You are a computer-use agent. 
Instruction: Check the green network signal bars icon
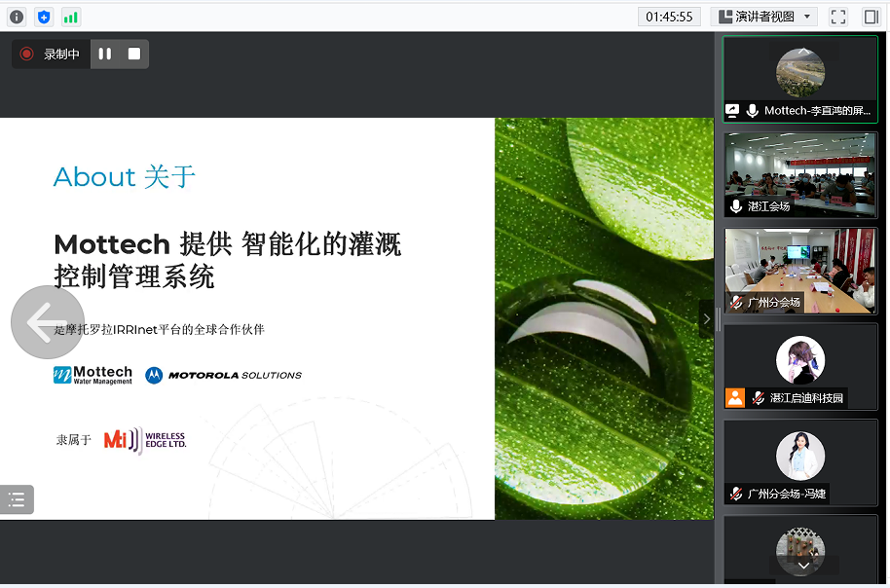71,17
